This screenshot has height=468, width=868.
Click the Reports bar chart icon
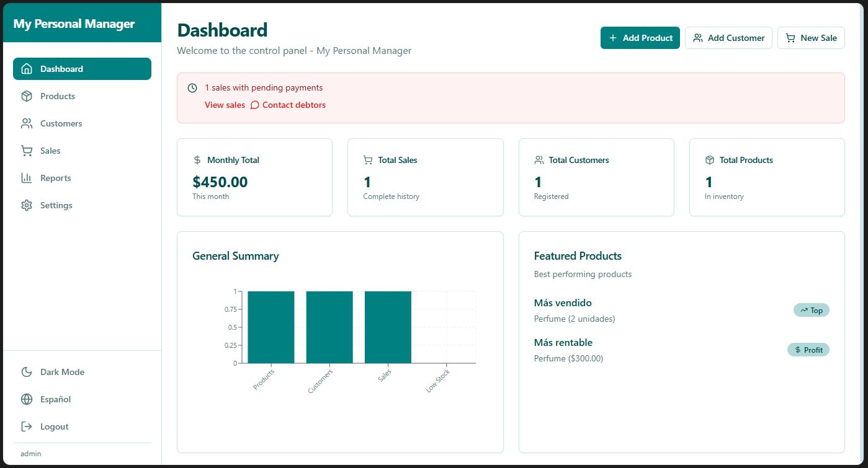(27, 178)
